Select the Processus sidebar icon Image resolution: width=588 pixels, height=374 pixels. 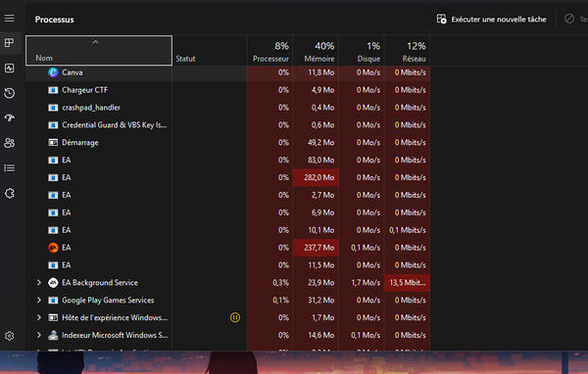[10, 43]
